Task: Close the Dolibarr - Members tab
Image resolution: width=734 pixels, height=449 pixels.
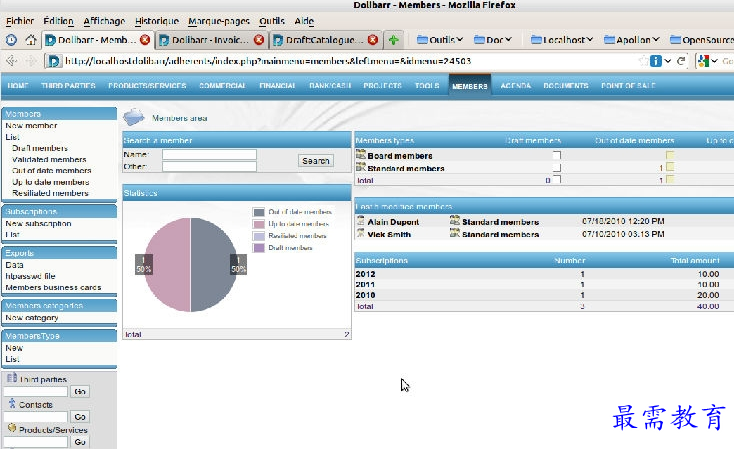Action: [145, 40]
